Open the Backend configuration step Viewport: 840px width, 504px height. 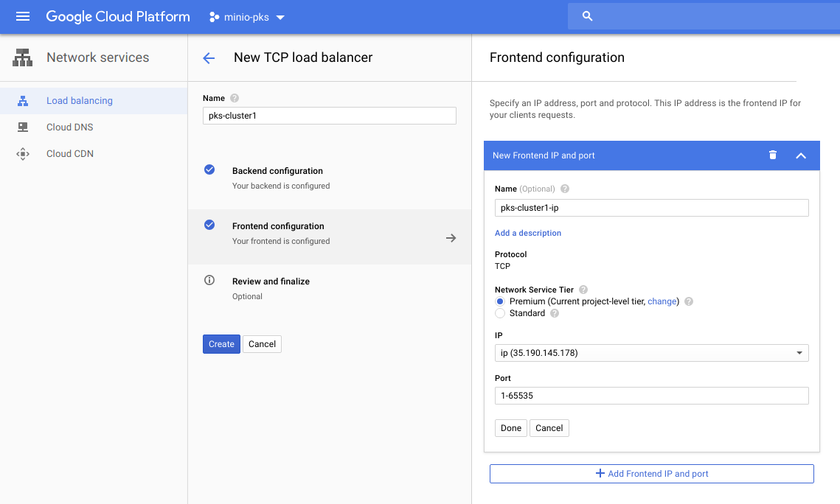pos(277,171)
